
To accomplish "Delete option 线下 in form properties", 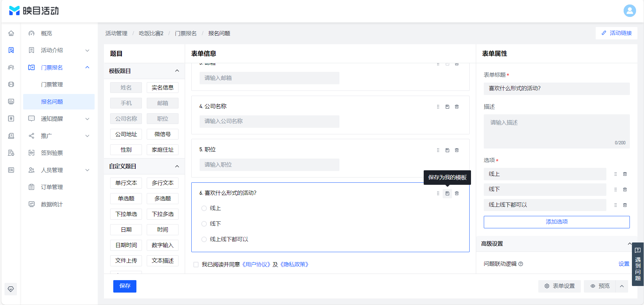I will tap(625, 190).
